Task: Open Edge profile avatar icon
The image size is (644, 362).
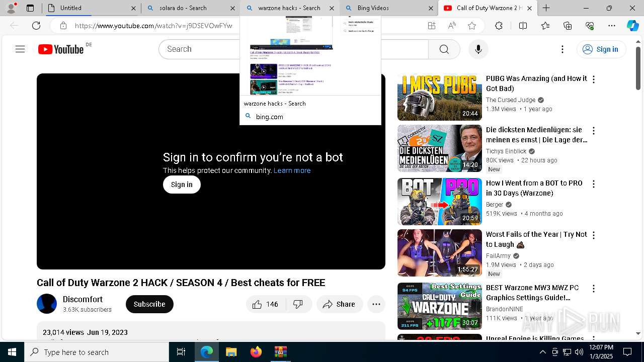Action: [11, 8]
